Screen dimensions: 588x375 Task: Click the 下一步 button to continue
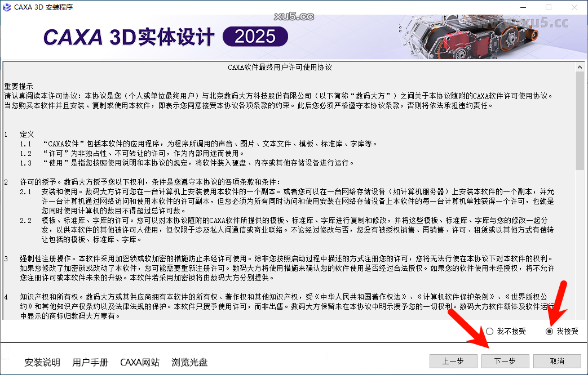pyautogui.click(x=505, y=361)
